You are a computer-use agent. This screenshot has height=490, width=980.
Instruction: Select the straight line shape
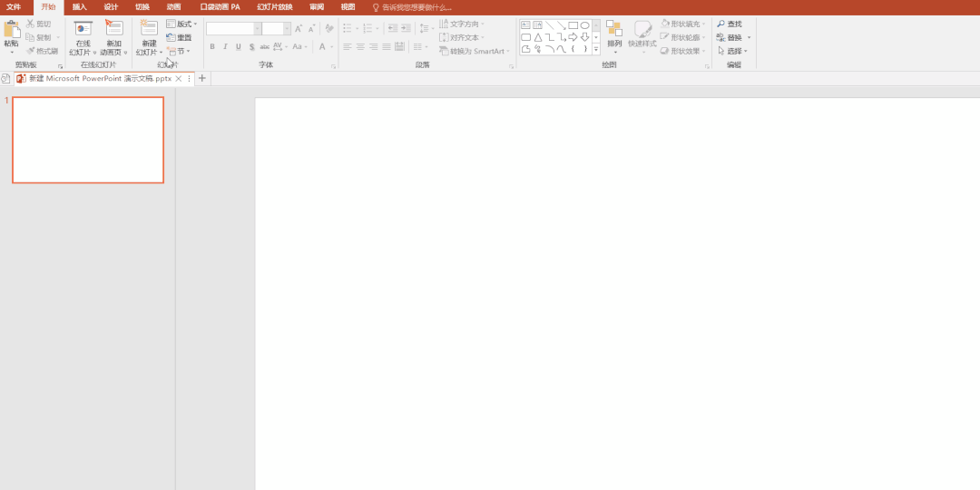(549, 25)
